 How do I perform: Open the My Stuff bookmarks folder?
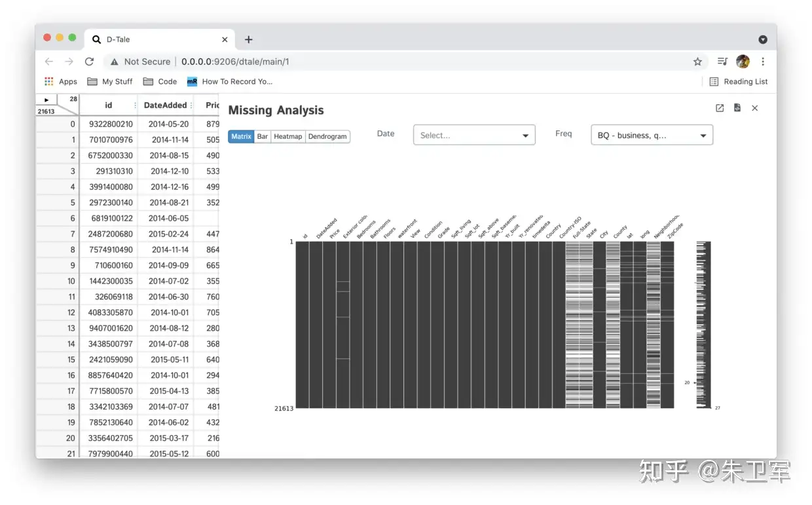pyautogui.click(x=109, y=81)
